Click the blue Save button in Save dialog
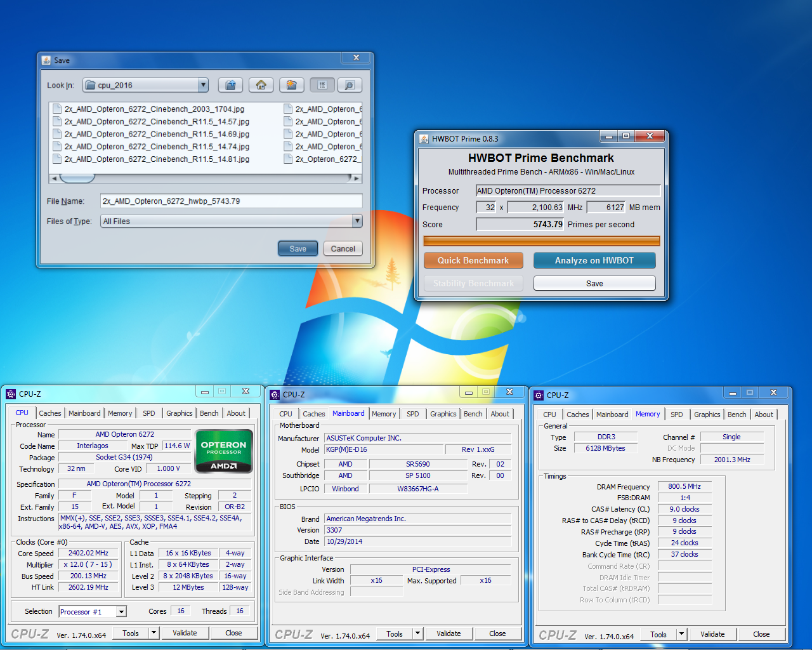 [298, 249]
